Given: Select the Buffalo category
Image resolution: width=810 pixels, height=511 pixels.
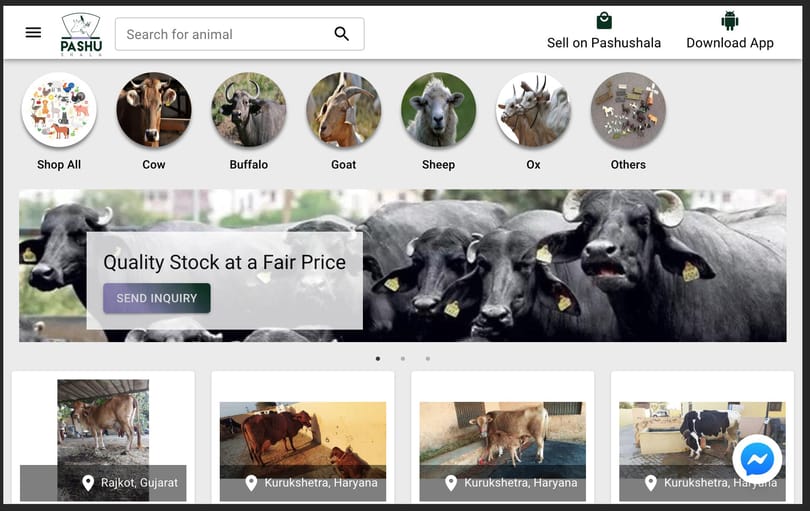Looking at the screenshot, I should coord(248,110).
